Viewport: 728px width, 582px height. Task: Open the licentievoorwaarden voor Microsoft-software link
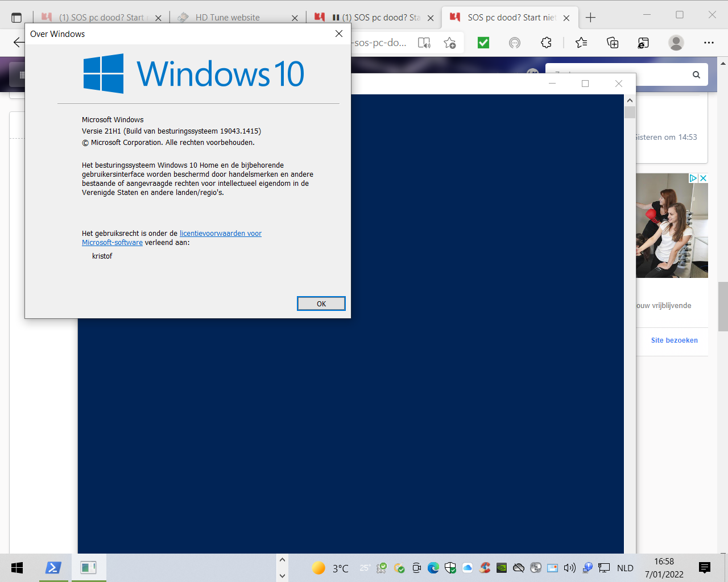pos(172,238)
